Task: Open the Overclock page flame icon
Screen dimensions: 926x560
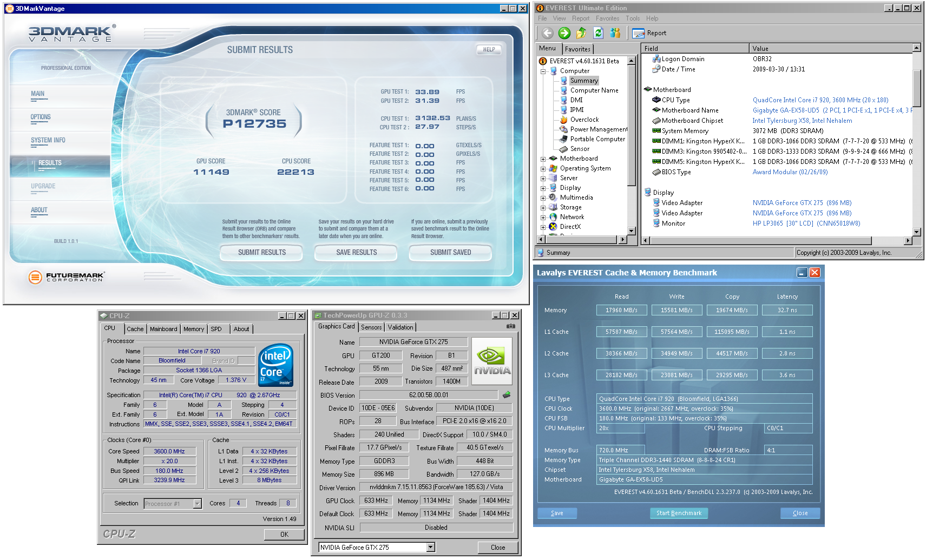Action: tap(564, 120)
